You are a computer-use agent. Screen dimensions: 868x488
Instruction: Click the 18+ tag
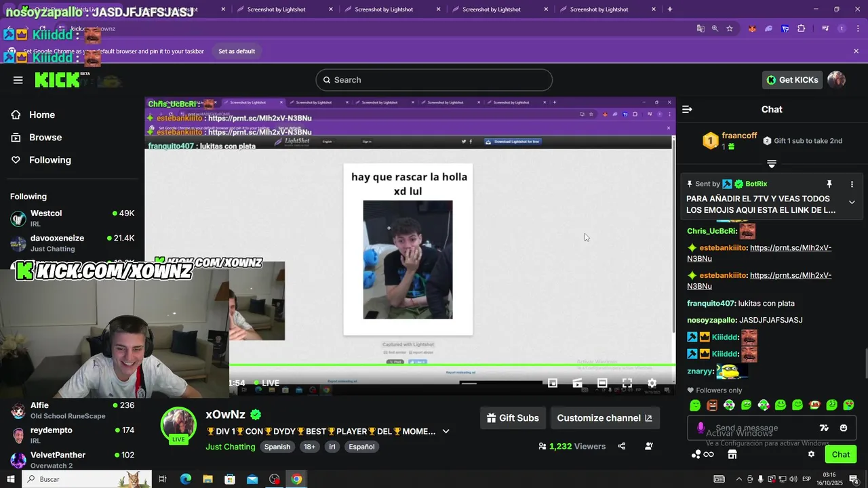tap(309, 447)
